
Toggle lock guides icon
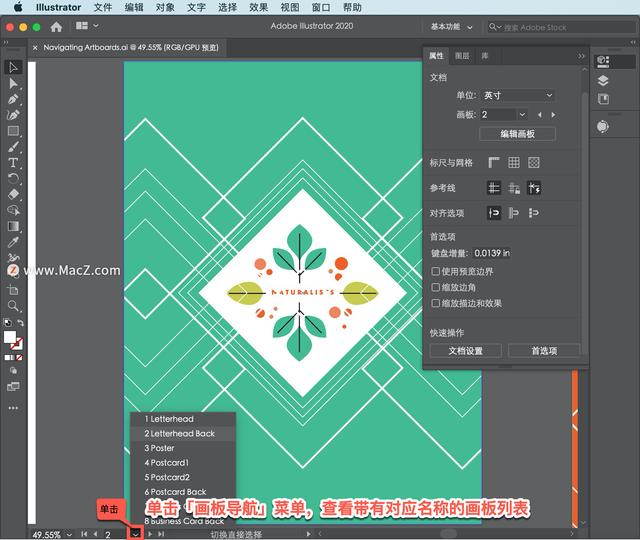514,188
